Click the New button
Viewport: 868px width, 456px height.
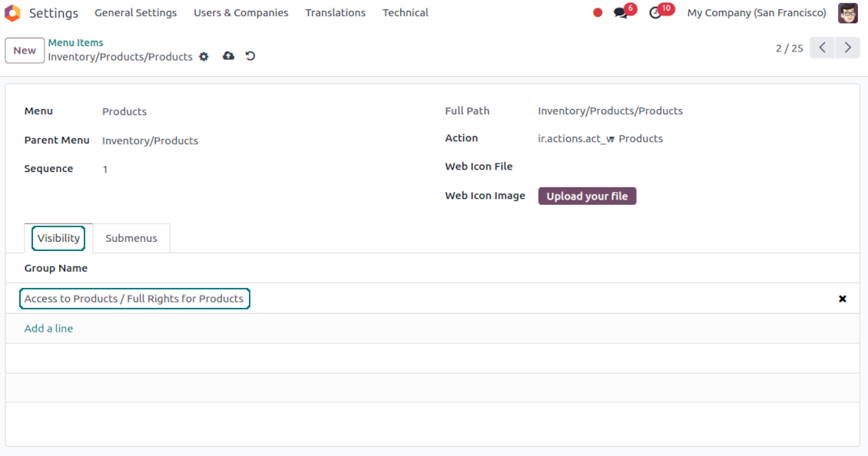25,51
